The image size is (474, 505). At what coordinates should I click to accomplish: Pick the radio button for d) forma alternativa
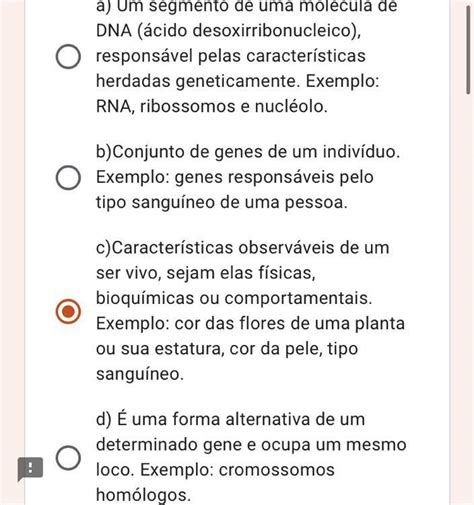pos(68,457)
